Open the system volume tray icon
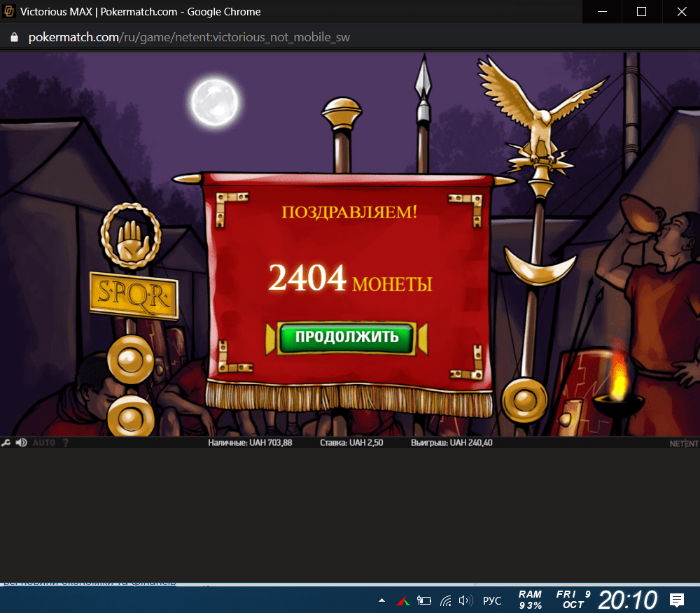 (x=465, y=600)
